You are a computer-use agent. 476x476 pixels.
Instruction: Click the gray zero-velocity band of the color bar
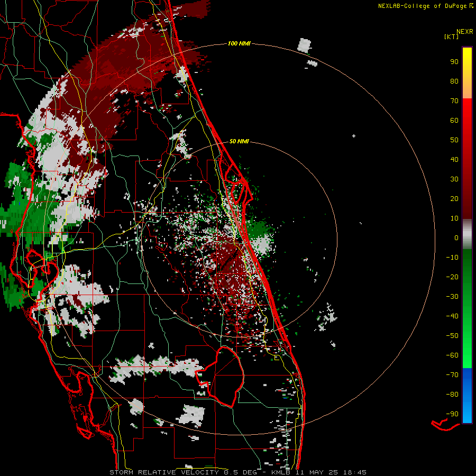467,234
